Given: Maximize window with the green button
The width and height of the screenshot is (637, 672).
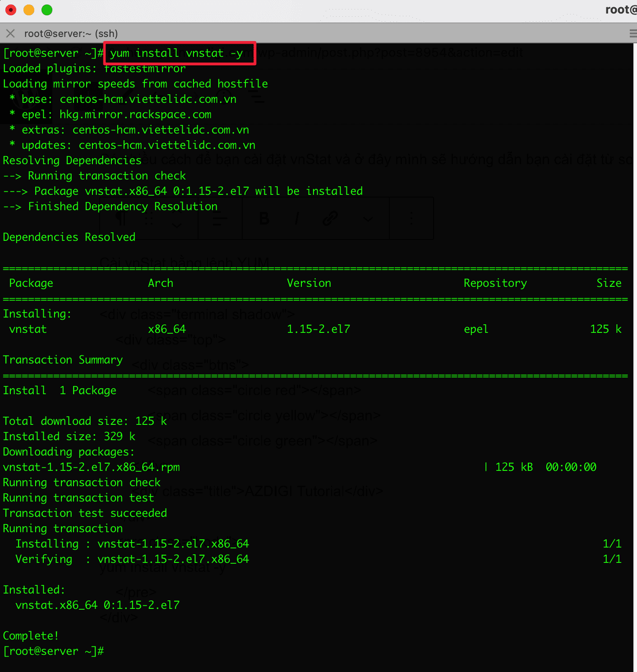Looking at the screenshot, I should (47, 10).
